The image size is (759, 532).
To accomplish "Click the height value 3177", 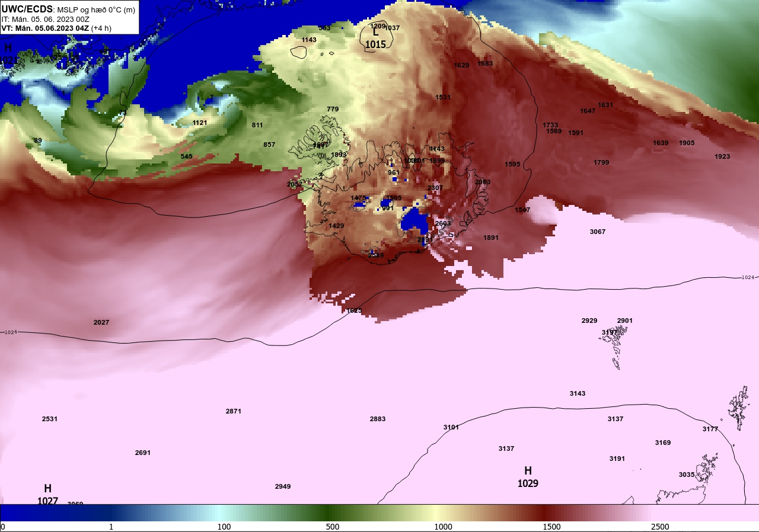I will (710, 429).
